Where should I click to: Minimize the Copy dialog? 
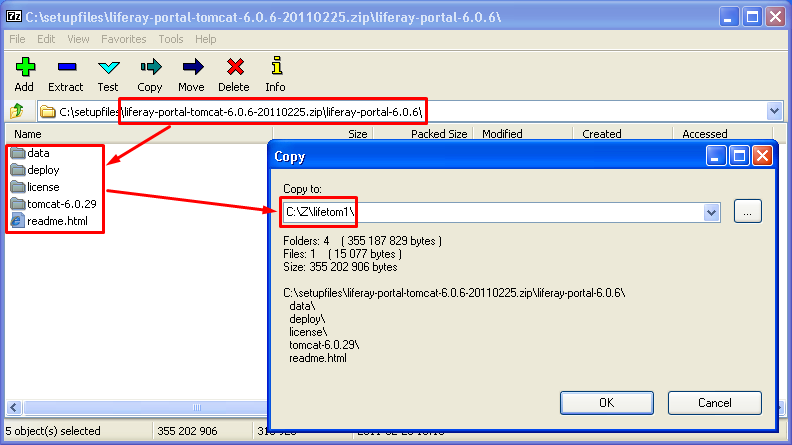pyautogui.click(x=716, y=156)
